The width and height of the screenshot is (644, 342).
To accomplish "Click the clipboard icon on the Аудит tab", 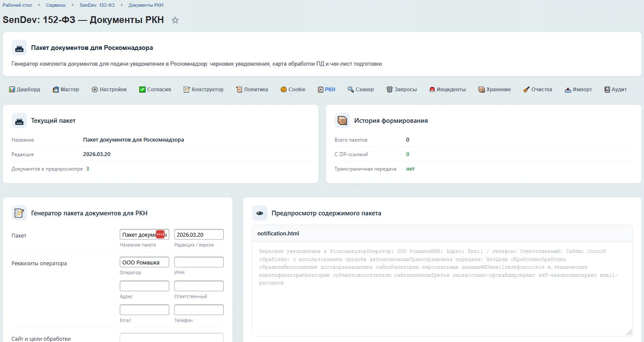I will pos(605,89).
